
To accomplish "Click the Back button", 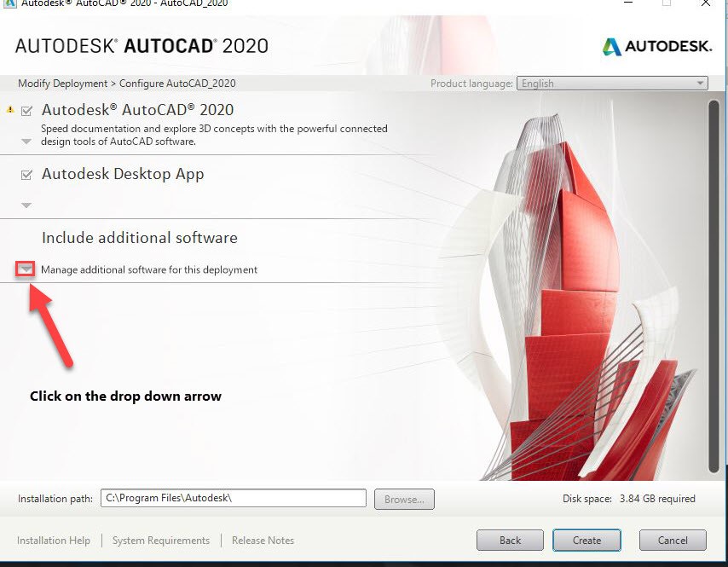I will pos(510,541).
